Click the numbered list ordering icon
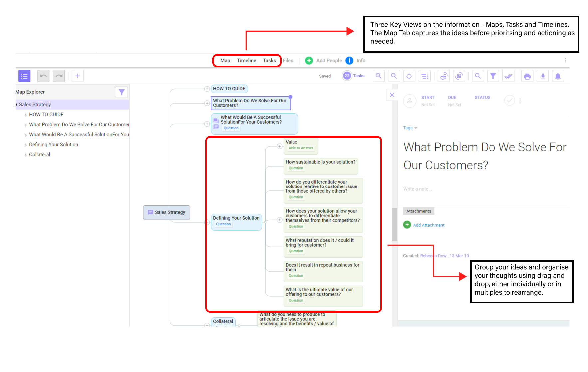The width and height of the screenshot is (588, 372). 425,76
